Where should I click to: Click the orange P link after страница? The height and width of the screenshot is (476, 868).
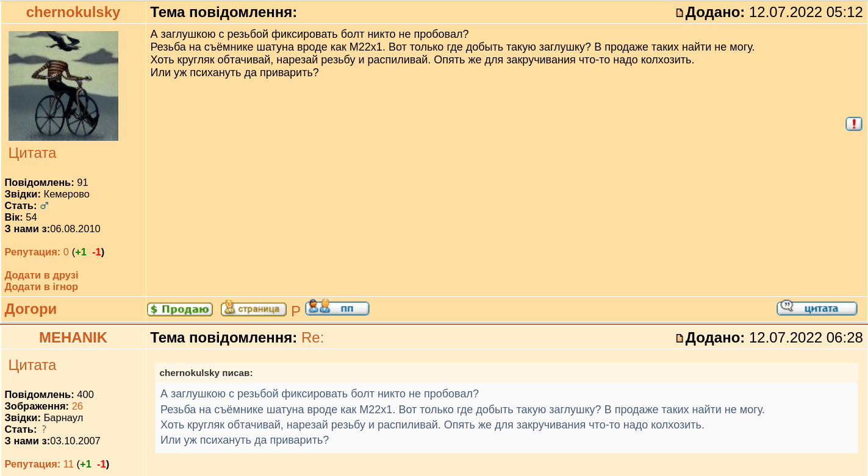(x=296, y=311)
